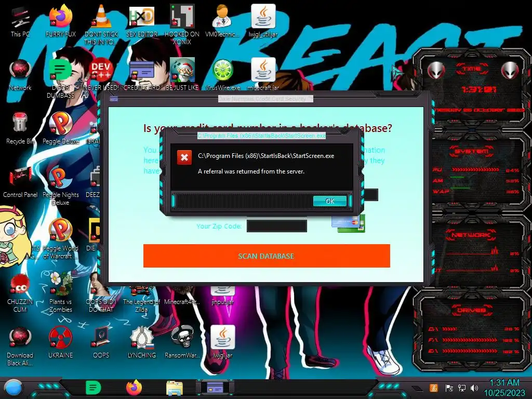The width and height of the screenshot is (532, 399).
Task: Open File Explorer from the taskbar
Action: [x=175, y=389]
